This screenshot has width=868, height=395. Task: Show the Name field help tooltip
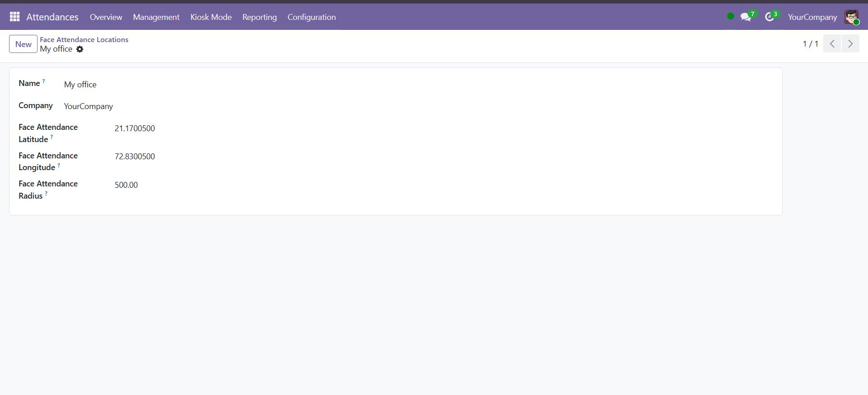pos(44,81)
